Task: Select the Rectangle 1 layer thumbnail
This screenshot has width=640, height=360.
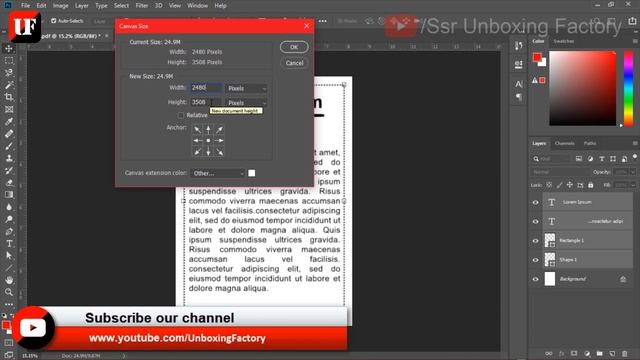Action: (x=550, y=240)
